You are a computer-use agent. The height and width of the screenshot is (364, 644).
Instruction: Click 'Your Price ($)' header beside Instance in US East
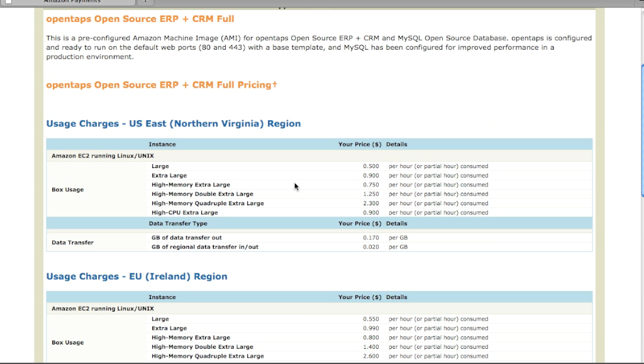(x=360, y=144)
